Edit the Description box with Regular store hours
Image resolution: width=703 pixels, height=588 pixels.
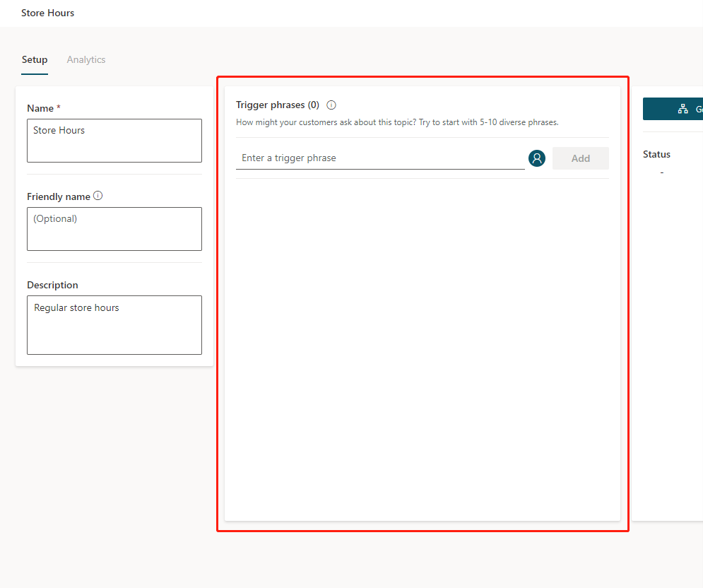(114, 324)
